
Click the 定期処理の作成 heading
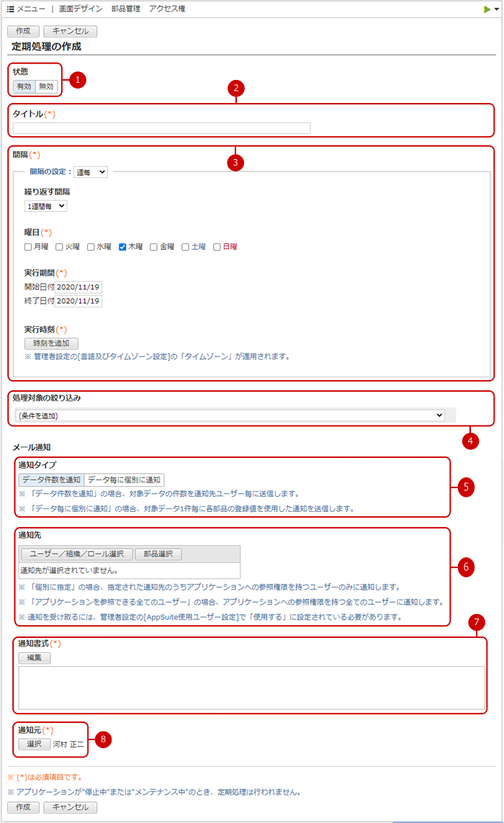tap(46, 46)
